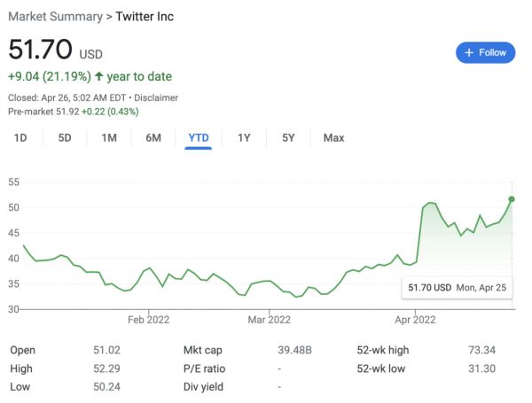The image size is (532, 403).
Task: Select the 1D time range tab
Action: pos(21,137)
